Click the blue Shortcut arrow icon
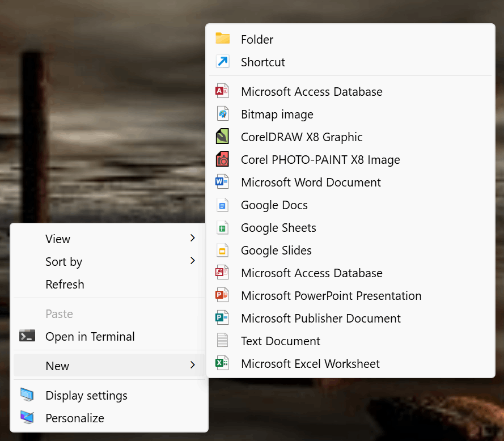 click(222, 61)
